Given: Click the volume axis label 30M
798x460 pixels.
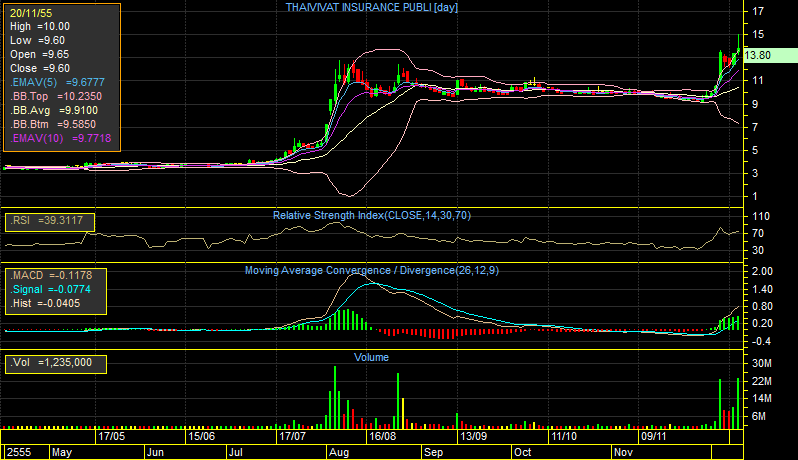Looking at the screenshot, I should tap(762, 363).
